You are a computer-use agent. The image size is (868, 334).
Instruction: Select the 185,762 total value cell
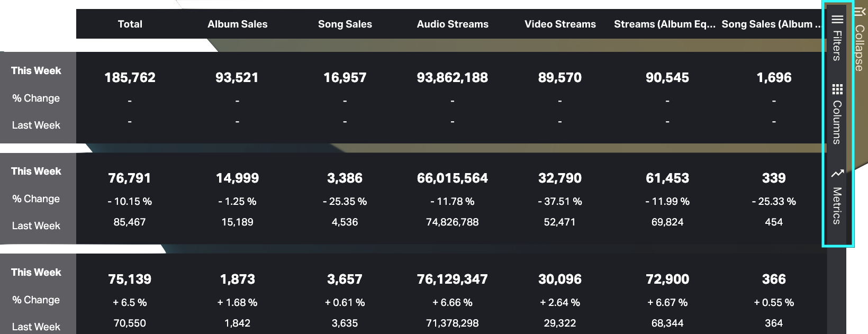click(130, 78)
